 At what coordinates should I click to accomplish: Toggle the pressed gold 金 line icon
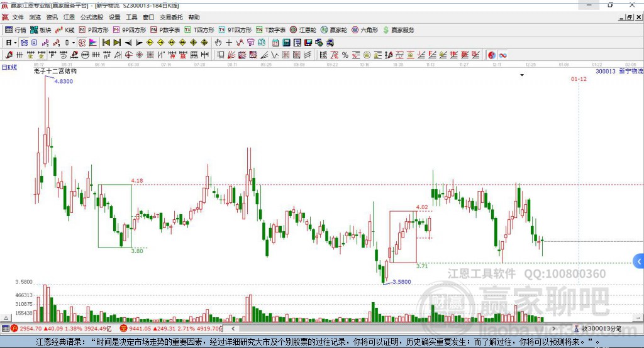point(41,55)
